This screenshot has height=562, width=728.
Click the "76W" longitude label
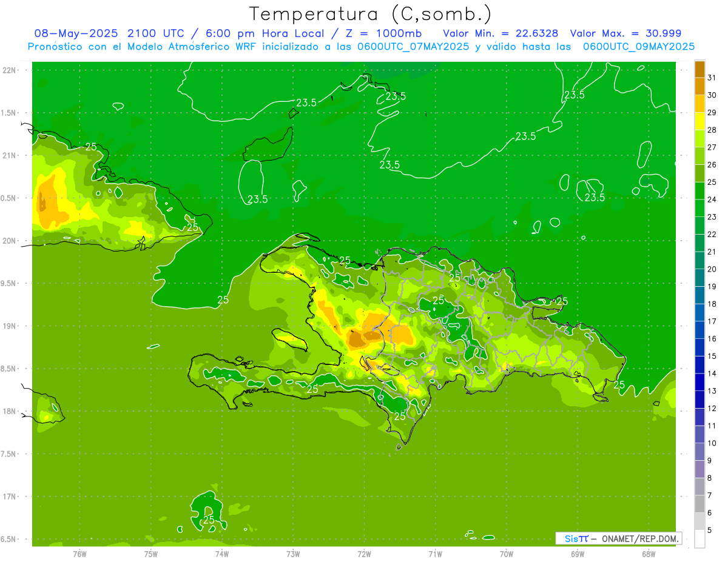(x=79, y=554)
